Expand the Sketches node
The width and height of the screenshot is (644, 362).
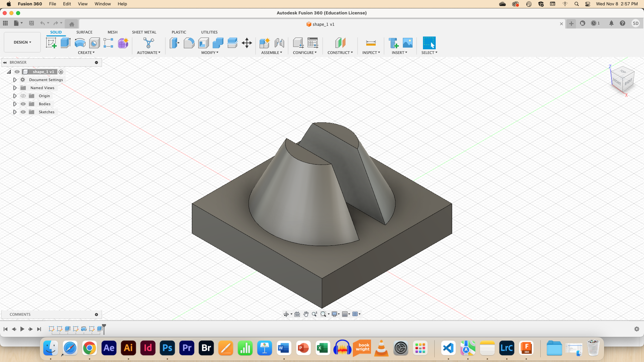click(x=15, y=112)
